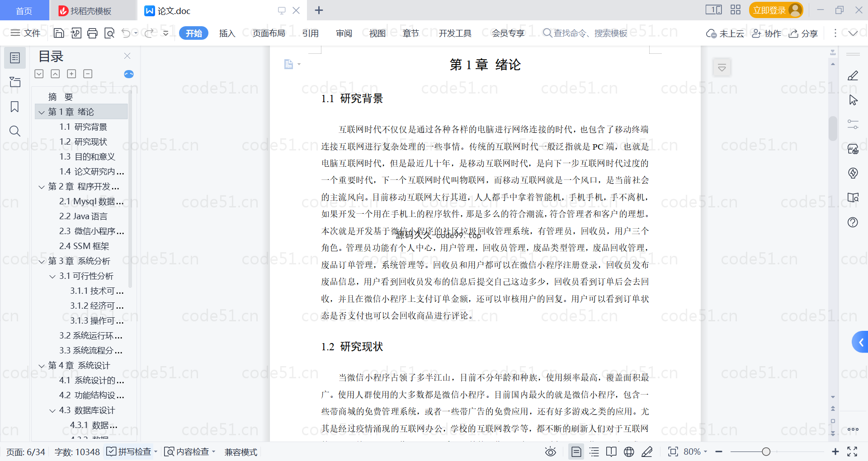The width and height of the screenshot is (868, 461).
Task: Click the 立即登录 button
Action: pos(776,10)
